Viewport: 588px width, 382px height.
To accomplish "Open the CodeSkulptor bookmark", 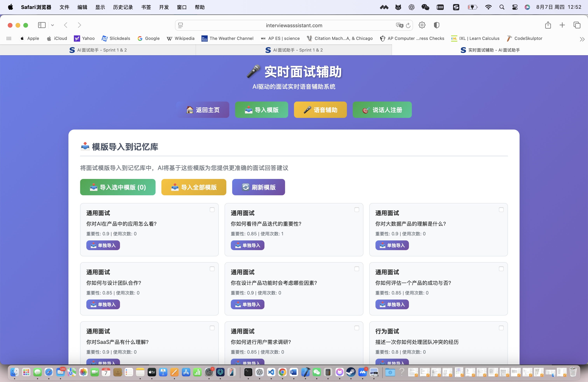I will coord(524,38).
